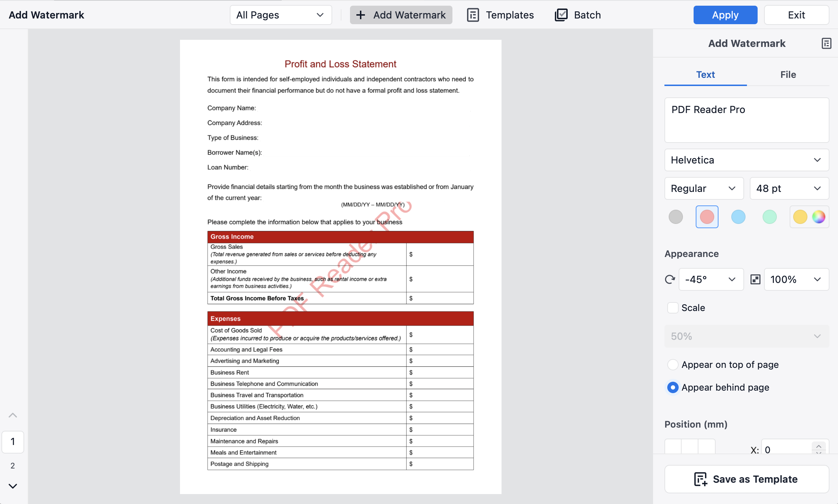Open Templates from the toolbar
The height and width of the screenshot is (504, 838).
coord(500,15)
